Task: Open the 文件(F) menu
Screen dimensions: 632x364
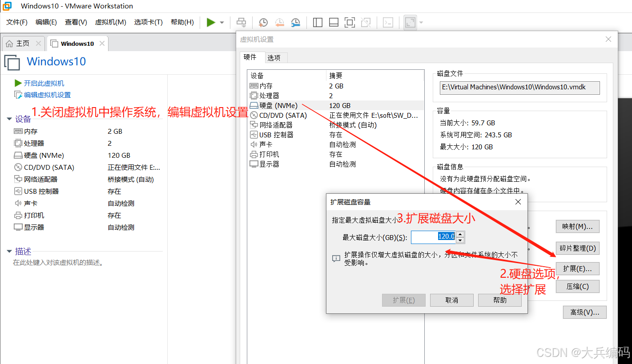Action: [17, 22]
